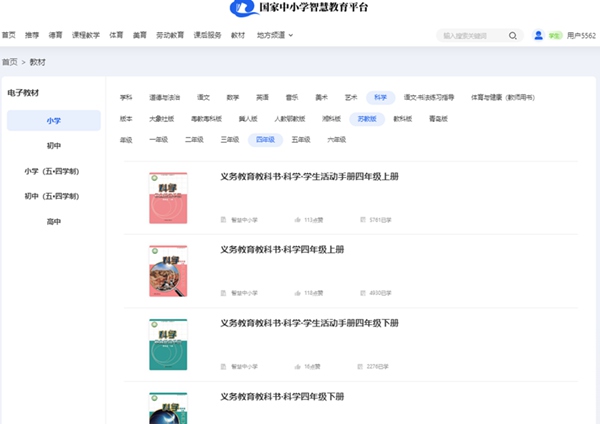Click the platform logo at the top
This screenshot has width=600, height=424.
(x=298, y=8)
